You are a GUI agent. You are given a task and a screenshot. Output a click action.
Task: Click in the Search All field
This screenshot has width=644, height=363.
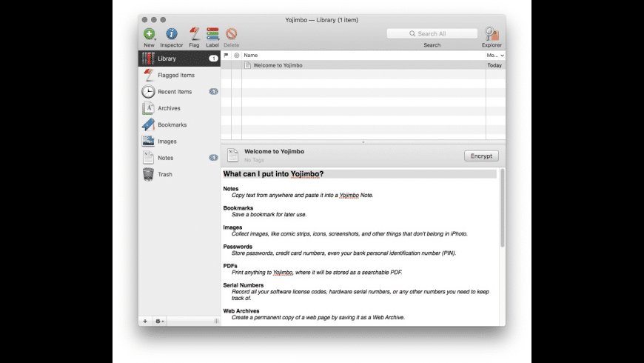pyautogui.click(x=432, y=34)
